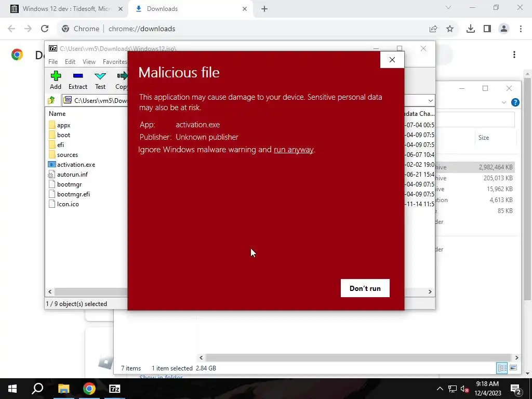Screen dimensions: 532x399
Task: Switch Explorer to details view
Action: (x=502, y=368)
